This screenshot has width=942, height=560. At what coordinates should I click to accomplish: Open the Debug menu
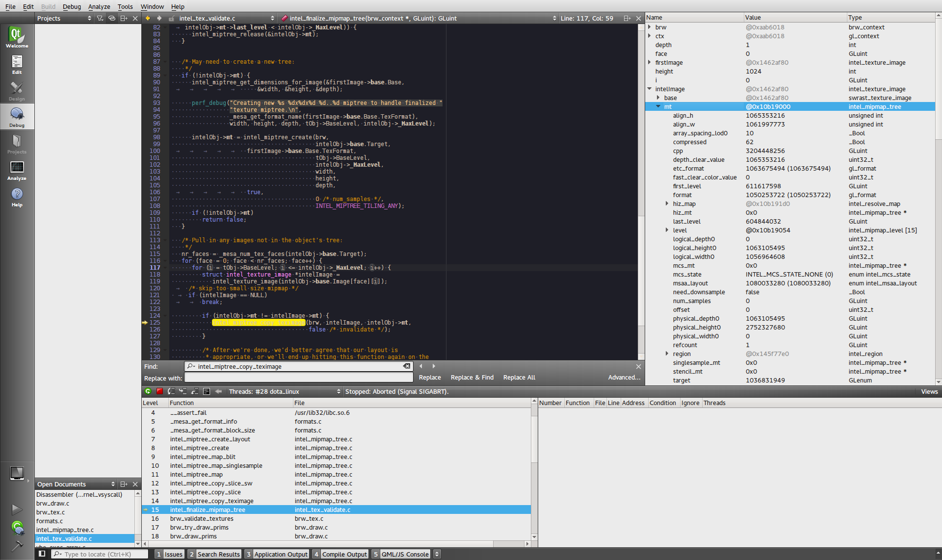pos(72,6)
